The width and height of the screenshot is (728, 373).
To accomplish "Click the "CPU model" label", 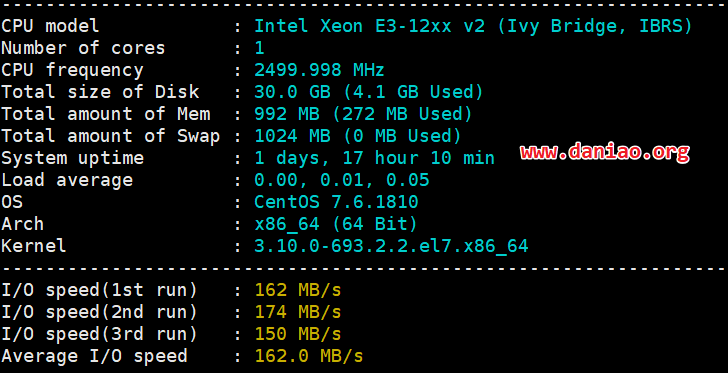I will [50, 26].
